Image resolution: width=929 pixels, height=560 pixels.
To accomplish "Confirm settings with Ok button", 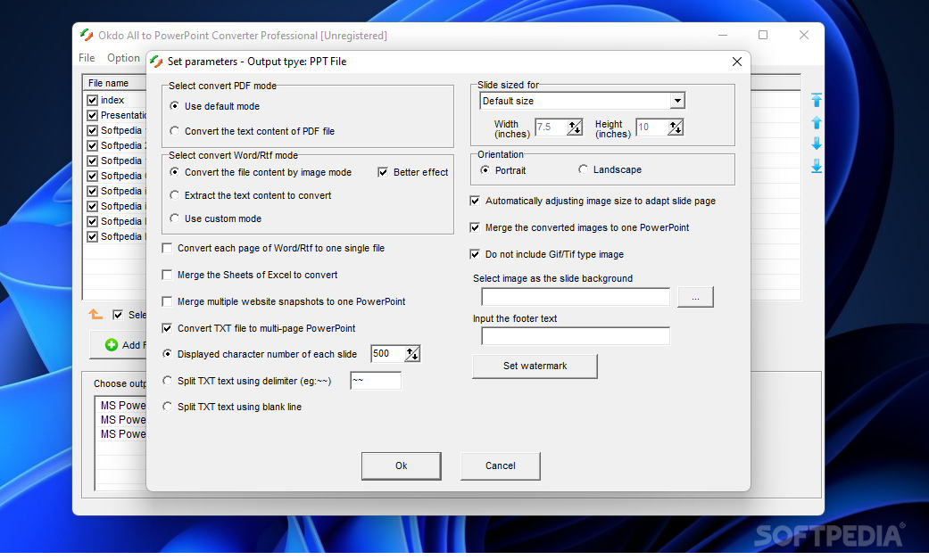I will (401, 465).
